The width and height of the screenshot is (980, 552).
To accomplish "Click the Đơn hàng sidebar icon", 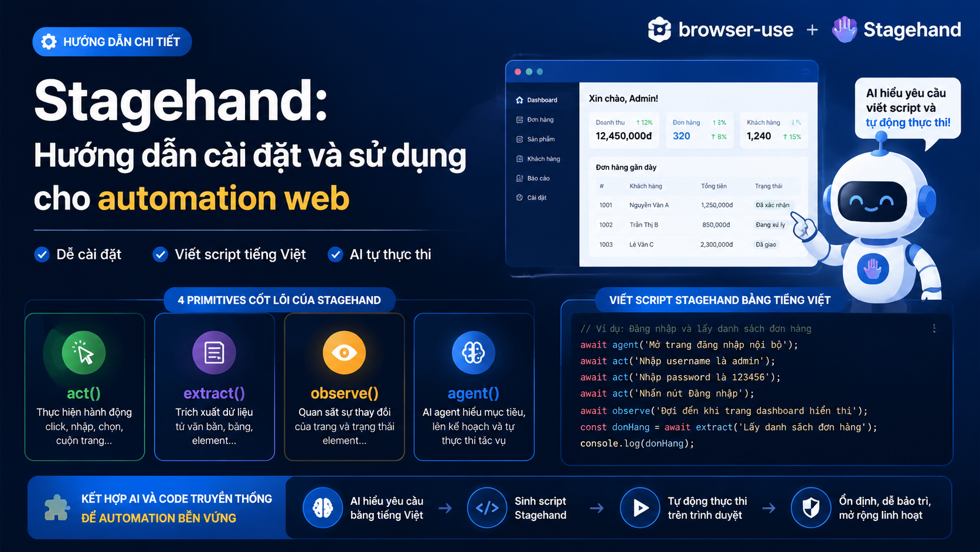I will (x=519, y=120).
